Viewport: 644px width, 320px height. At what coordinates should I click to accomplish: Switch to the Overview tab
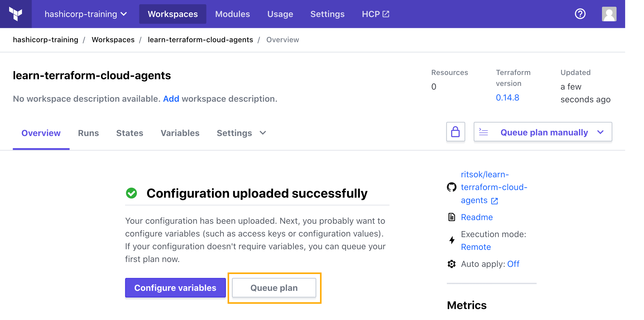coord(41,133)
